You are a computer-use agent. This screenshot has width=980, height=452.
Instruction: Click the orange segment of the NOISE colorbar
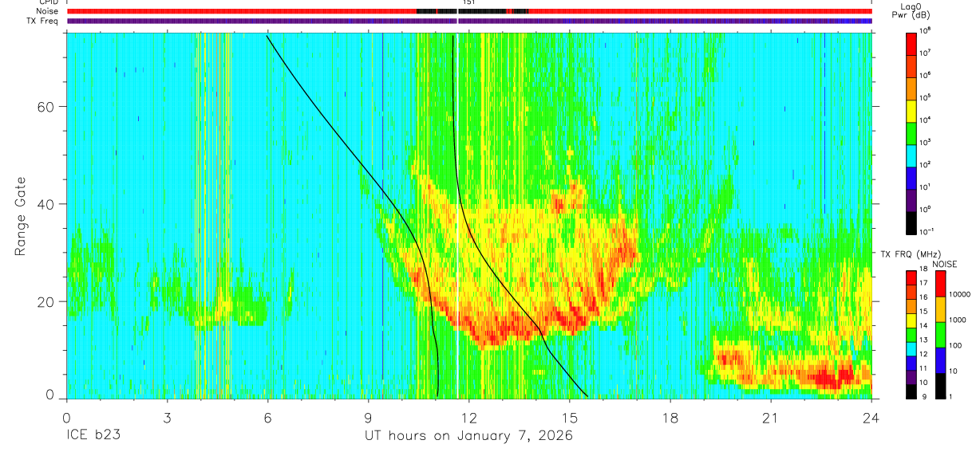pyautogui.click(x=940, y=309)
